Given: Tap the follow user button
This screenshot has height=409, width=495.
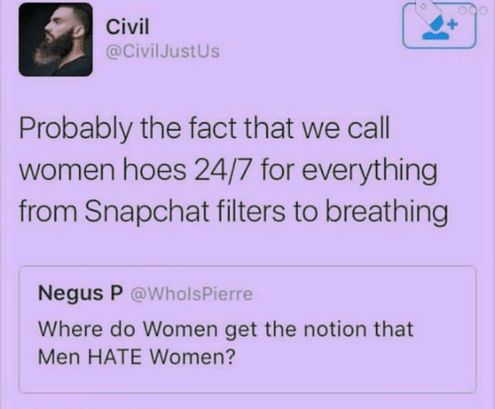Looking at the screenshot, I should [439, 27].
